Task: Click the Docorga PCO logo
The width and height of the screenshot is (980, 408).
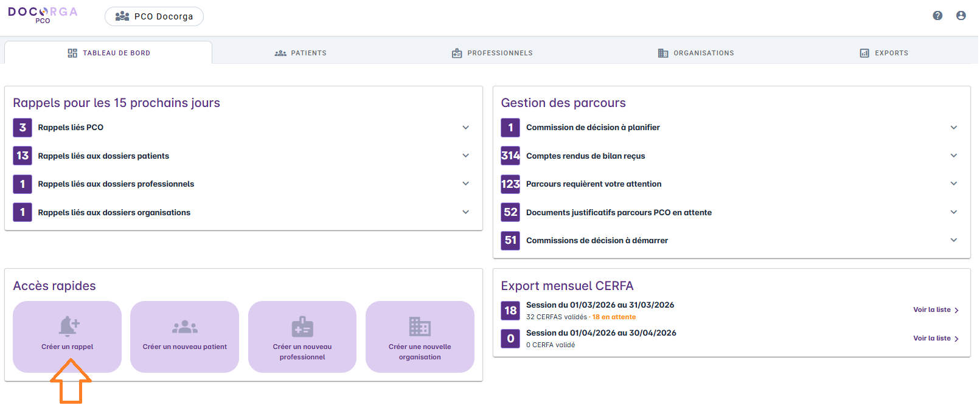Action: 43,15
